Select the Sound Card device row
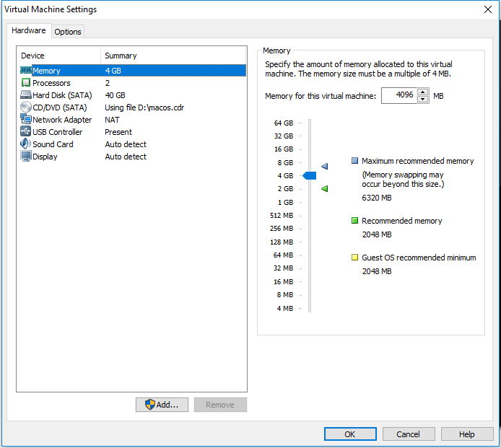The image size is (501, 448). pyautogui.click(x=133, y=144)
